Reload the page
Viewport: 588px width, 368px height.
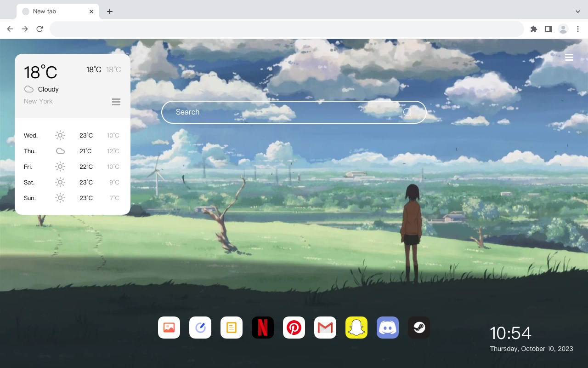pyautogui.click(x=40, y=29)
